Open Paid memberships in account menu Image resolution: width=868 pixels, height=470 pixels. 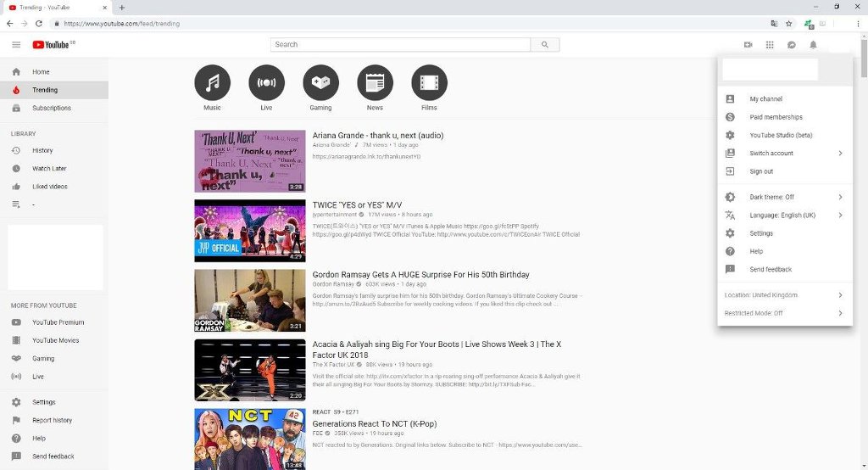pos(785,117)
